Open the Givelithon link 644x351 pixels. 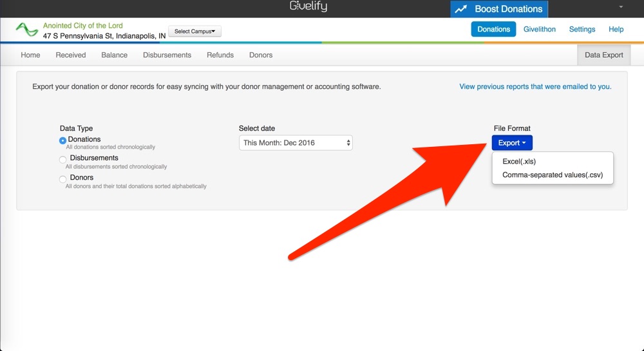539,29
